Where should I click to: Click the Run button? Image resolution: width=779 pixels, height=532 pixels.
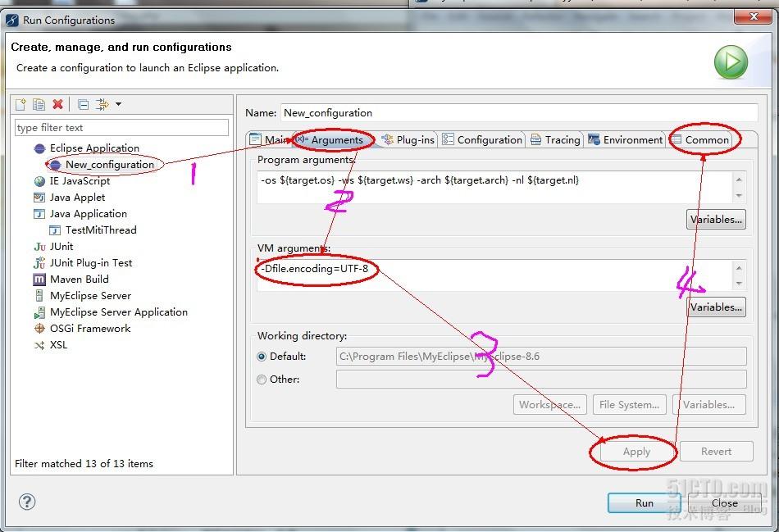click(645, 503)
